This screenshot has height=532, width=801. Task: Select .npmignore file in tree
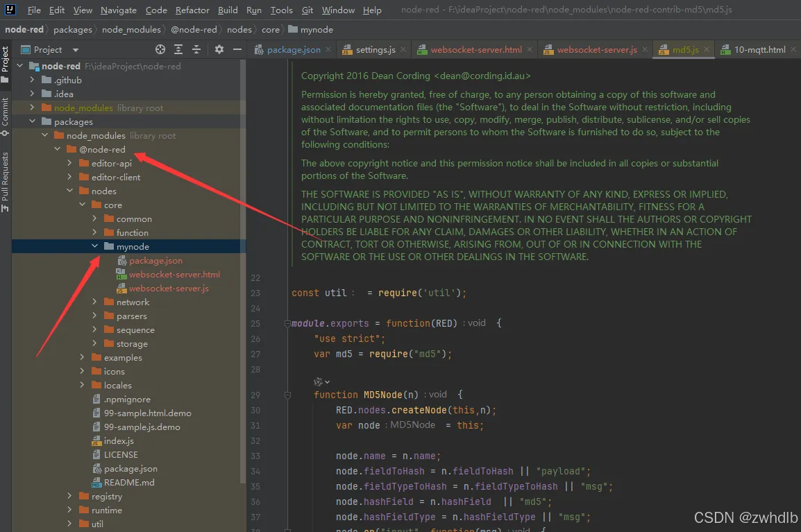pos(127,400)
